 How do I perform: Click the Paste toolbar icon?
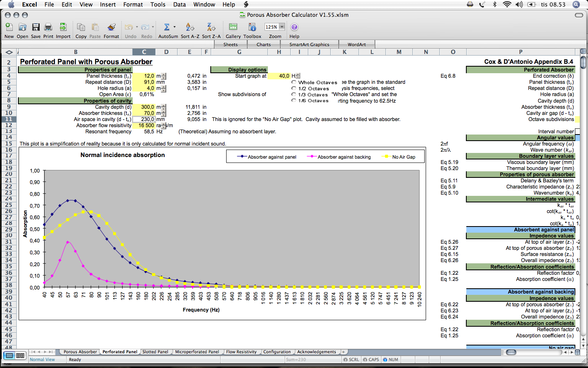click(x=95, y=27)
